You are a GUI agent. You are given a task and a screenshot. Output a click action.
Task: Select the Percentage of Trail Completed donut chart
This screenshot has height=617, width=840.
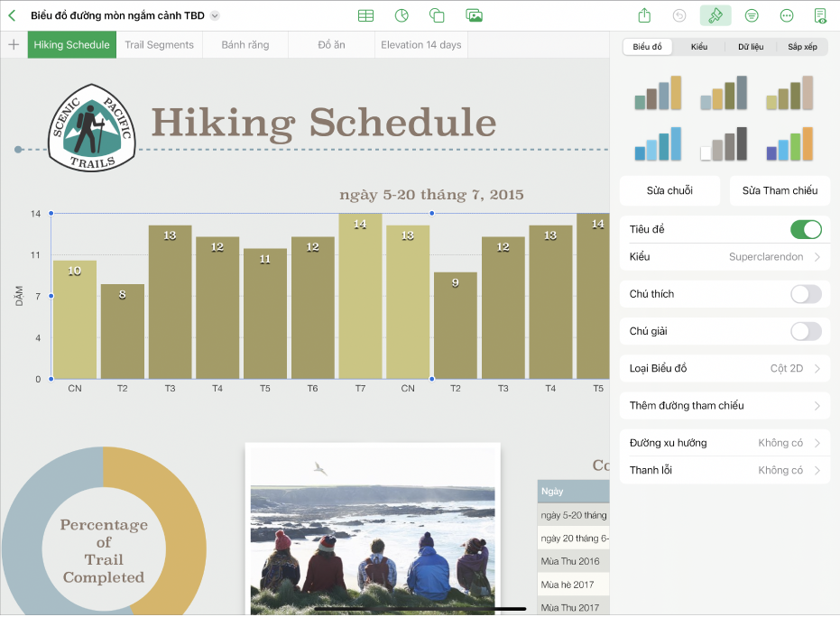click(104, 532)
